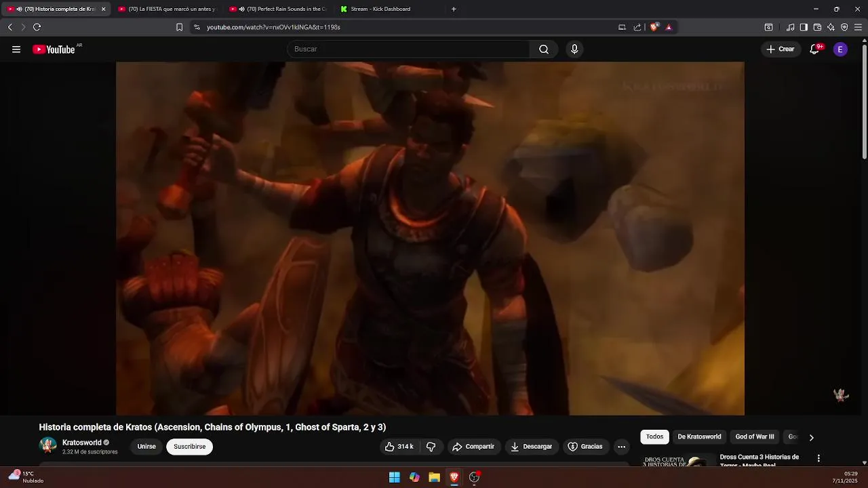The width and height of the screenshot is (868, 488).
Task: Reload the current page
Action: (37, 27)
